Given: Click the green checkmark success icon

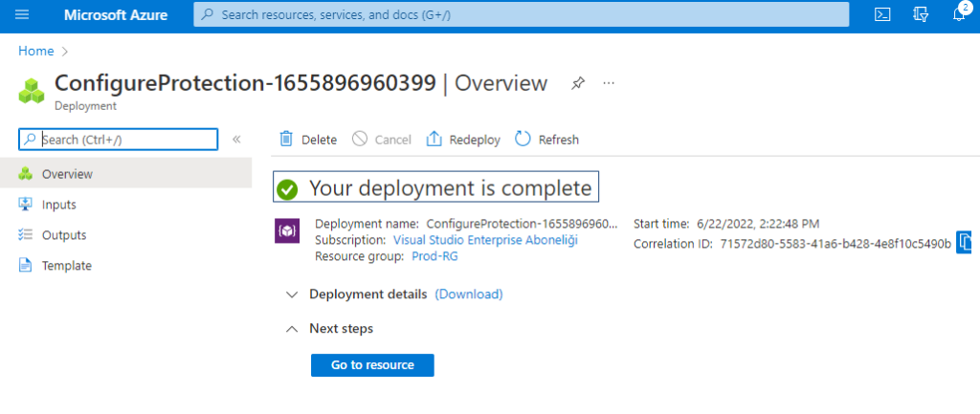Looking at the screenshot, I should tap(287, 188).
